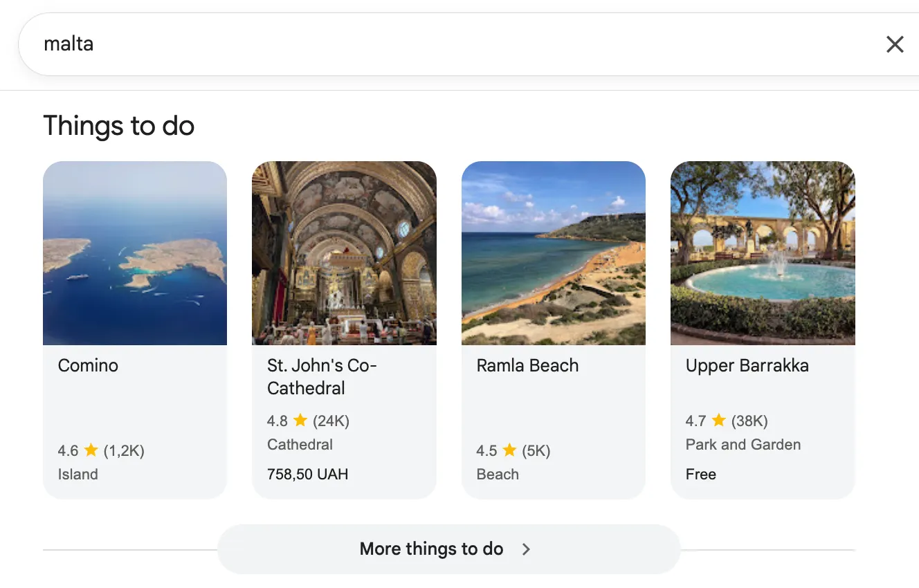Select the Comino title link
The image size is (919, 588).
click(88, 365)
